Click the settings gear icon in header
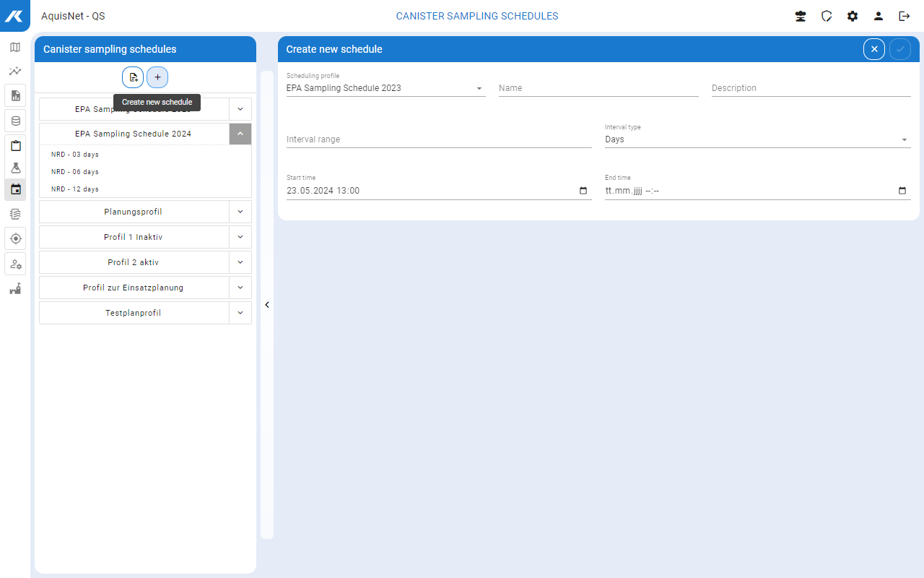 (853, 16)
